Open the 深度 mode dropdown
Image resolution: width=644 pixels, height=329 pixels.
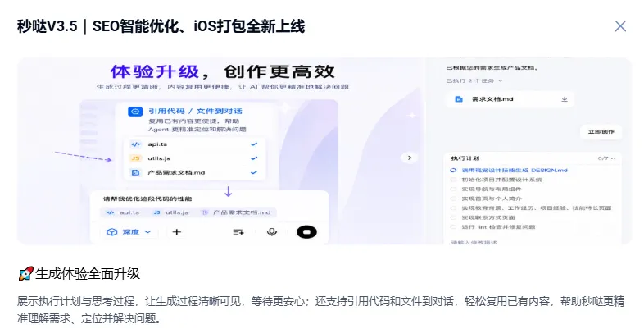(x=129, y=232)
